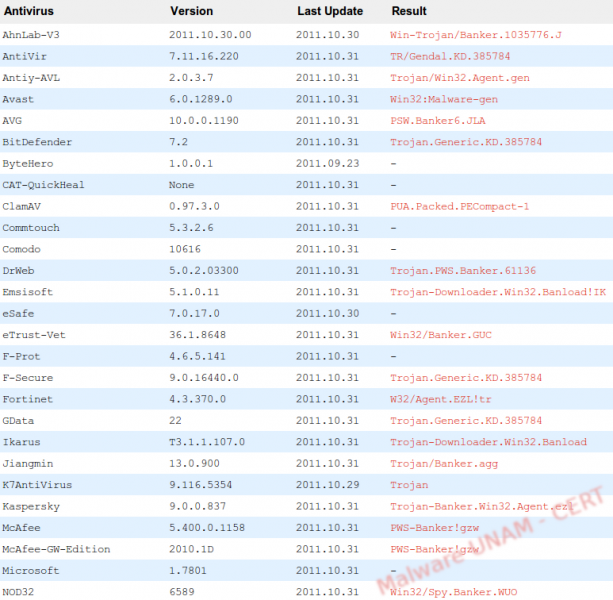The image size is (613, 600).
Task: Click the McAfee antivirus name
Action: (21, 528)
